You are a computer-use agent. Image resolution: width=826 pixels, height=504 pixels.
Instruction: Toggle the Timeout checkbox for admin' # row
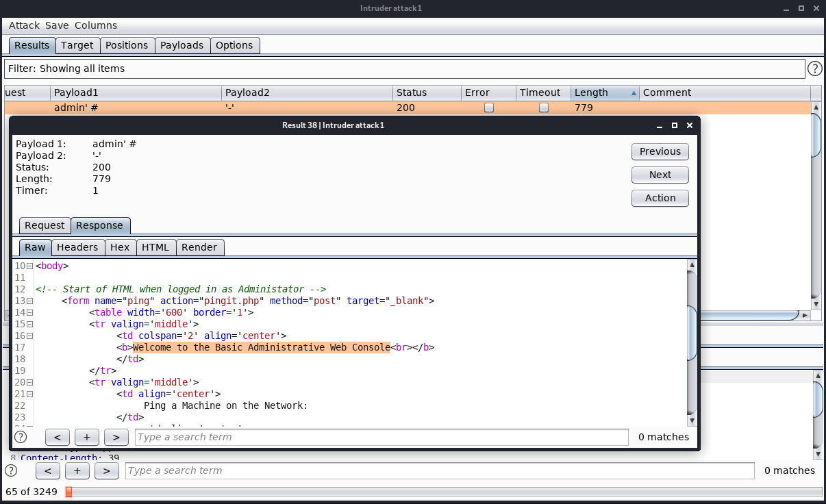coord(544,108)
